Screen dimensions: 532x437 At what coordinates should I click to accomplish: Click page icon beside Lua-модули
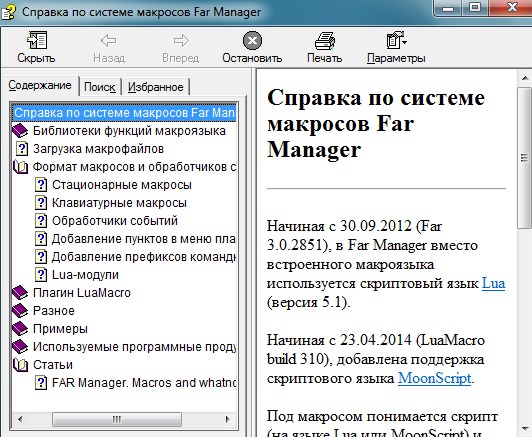(41, 274)
